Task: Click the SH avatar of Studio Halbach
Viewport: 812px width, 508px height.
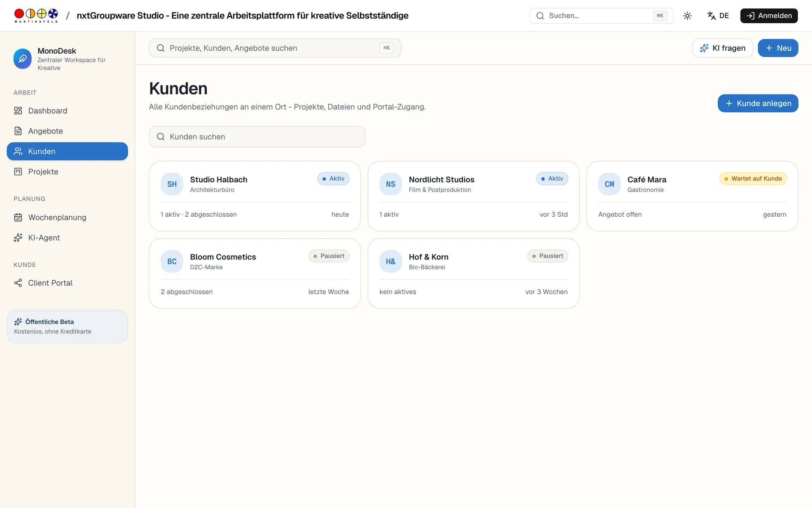Action: [x=172, y=184]
